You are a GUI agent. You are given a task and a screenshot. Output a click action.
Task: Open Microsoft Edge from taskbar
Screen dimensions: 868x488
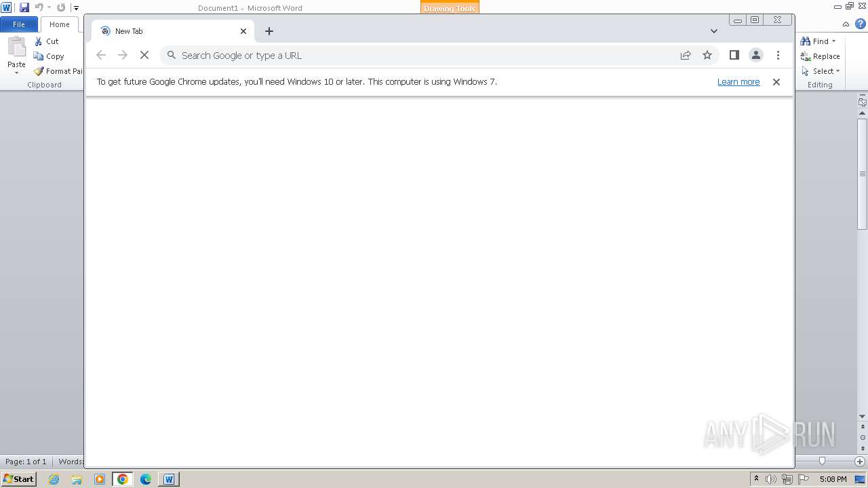(x=146, y=479)
